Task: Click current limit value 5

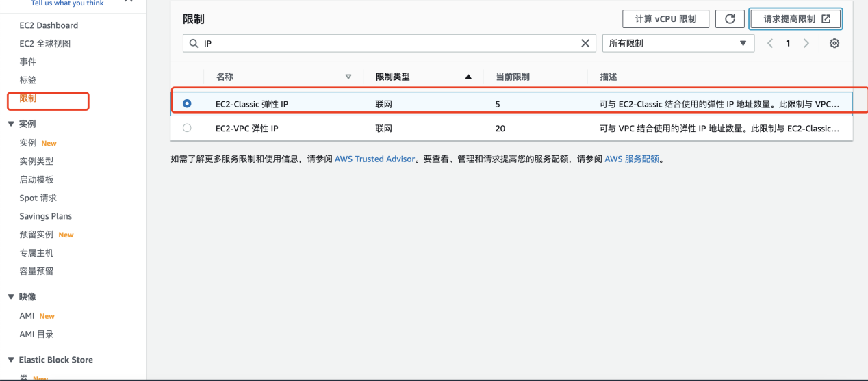Action: [x=498, y=104]
